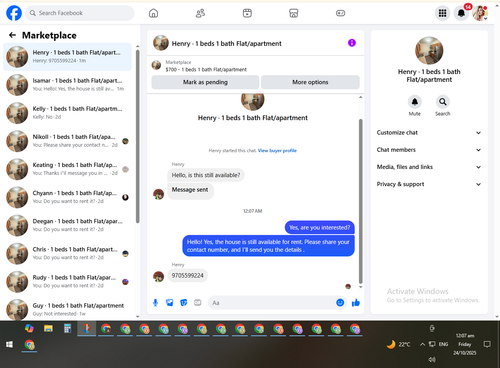Click the chat message scrollbar

click(360, 201)
